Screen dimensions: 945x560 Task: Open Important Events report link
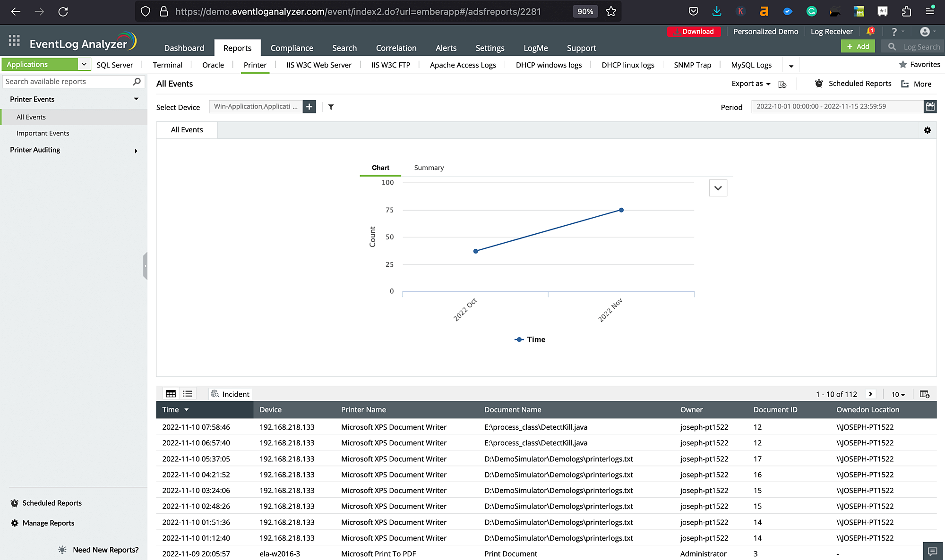(x=43, y=133)
